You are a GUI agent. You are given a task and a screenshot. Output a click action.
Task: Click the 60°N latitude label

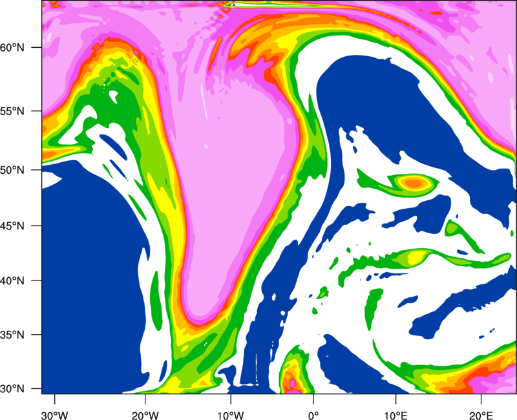(12, 48)
